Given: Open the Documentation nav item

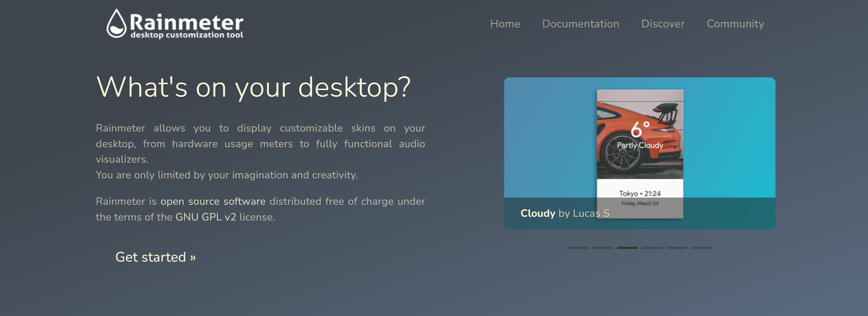Looking at the screenshot, I should 580,24.
